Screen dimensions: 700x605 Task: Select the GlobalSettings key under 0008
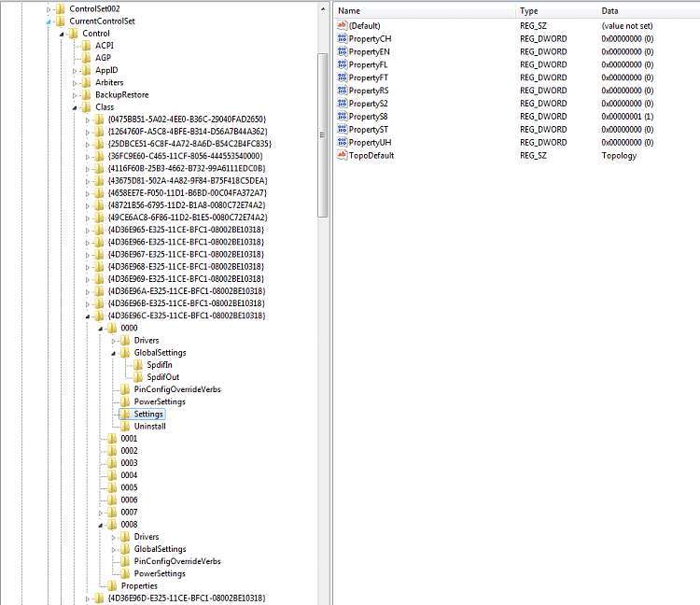(160, 549)
